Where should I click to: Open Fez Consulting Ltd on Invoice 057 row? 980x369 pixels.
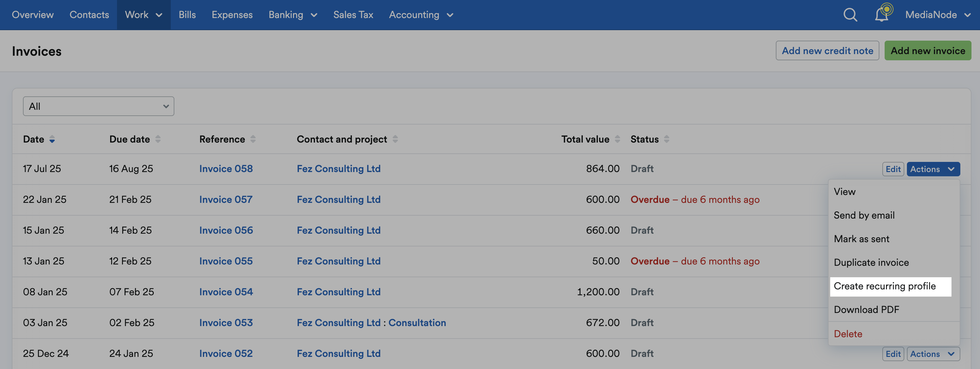pyautogui.click(x=339, y=200)
